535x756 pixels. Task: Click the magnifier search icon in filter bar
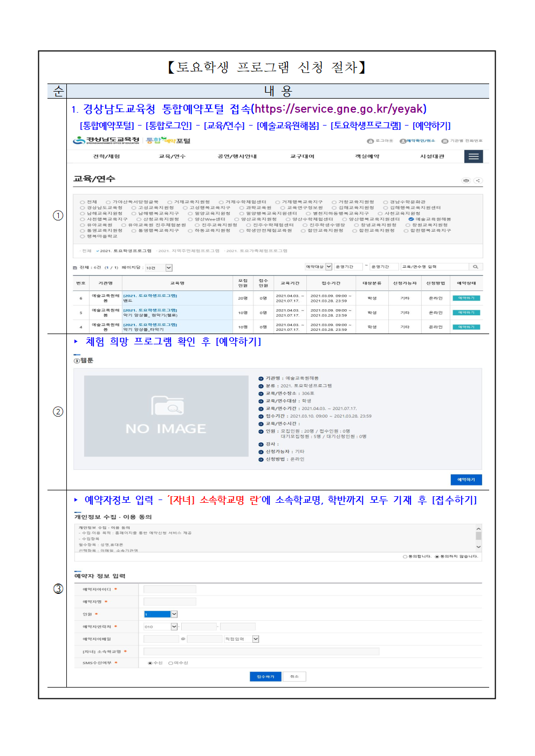click(475, 267)
